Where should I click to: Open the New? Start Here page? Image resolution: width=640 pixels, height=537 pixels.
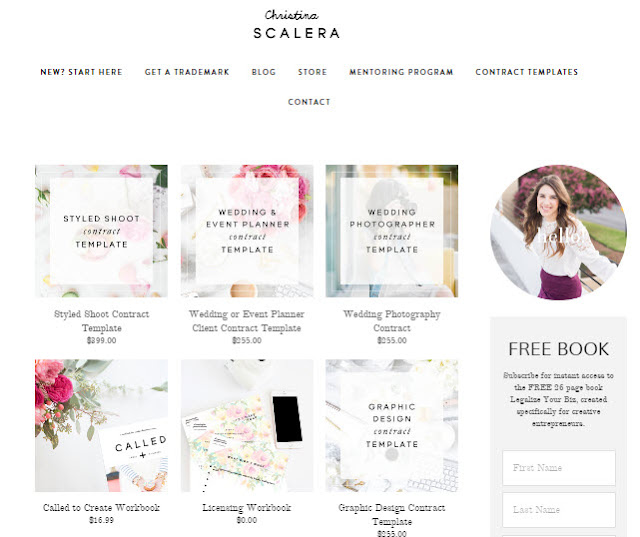click(81, 72)
